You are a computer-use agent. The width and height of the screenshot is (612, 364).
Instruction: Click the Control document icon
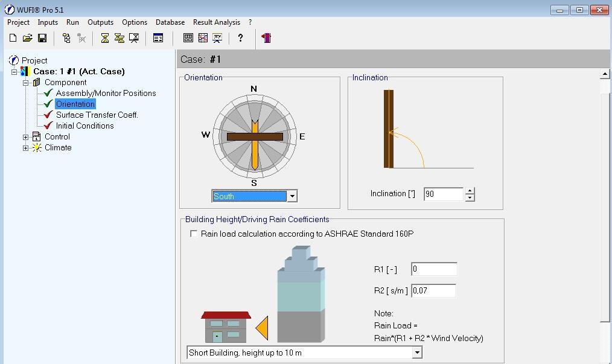pyautogui.click(x=36, y=136)
